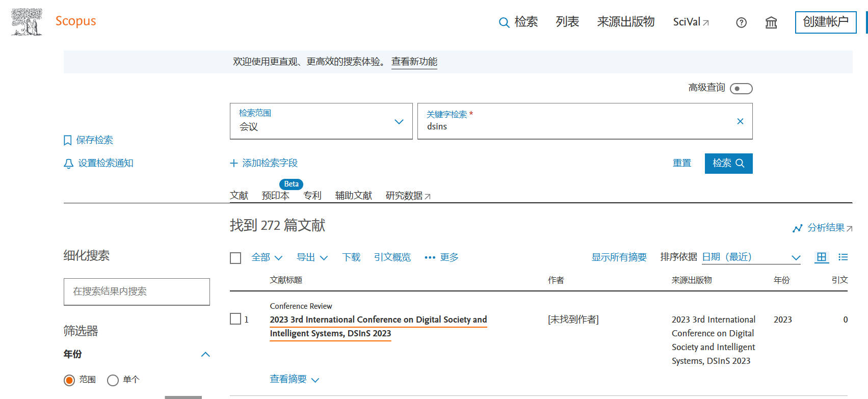Open analyze results chart icon
Screen dimensions: 868x399
pos(798,228)
